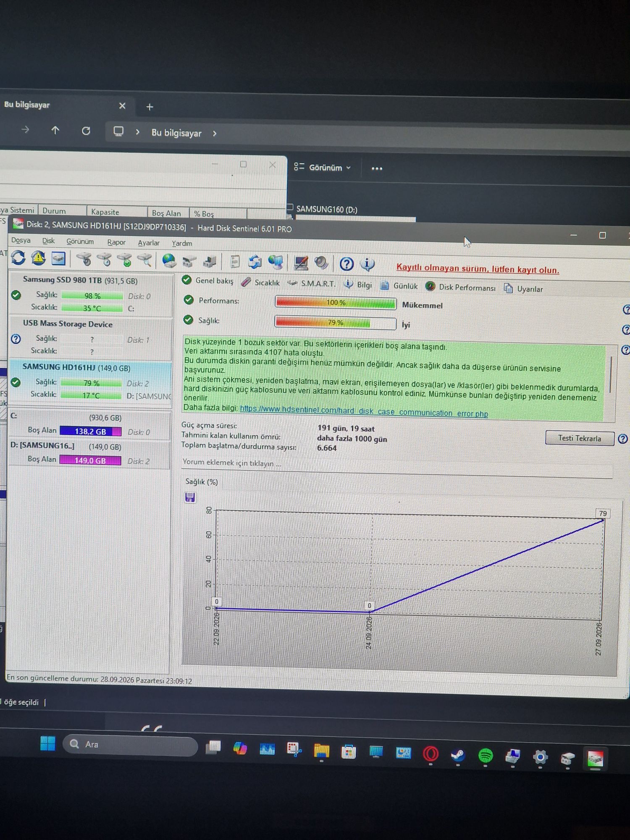Click the globe with disk toolbar icon
This screenshot has height=840, width=630.
[169, 261]
